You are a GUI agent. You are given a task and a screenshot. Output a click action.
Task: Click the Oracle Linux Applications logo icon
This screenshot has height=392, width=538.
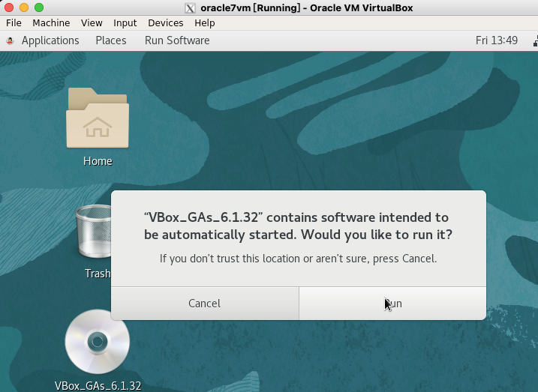tap(10, 40)
